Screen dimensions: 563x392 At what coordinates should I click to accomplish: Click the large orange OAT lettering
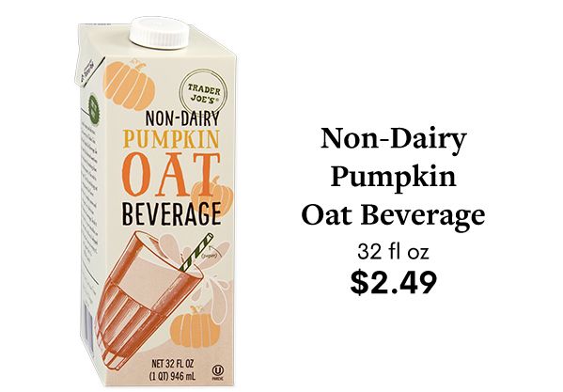point(170,175)
